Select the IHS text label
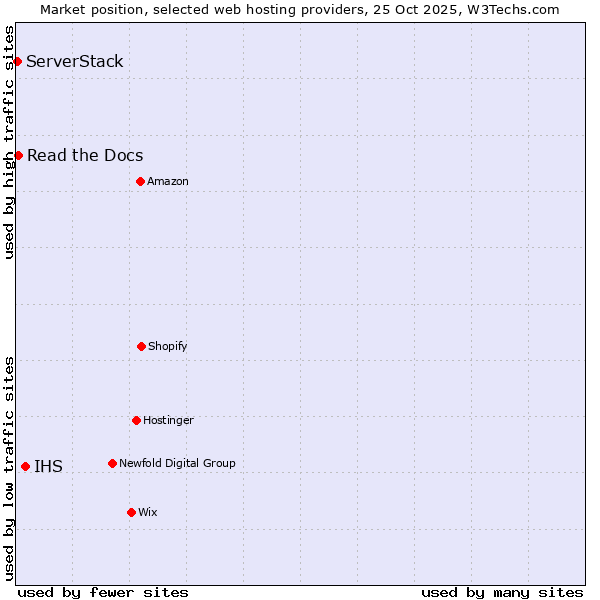 pos(48,466)
